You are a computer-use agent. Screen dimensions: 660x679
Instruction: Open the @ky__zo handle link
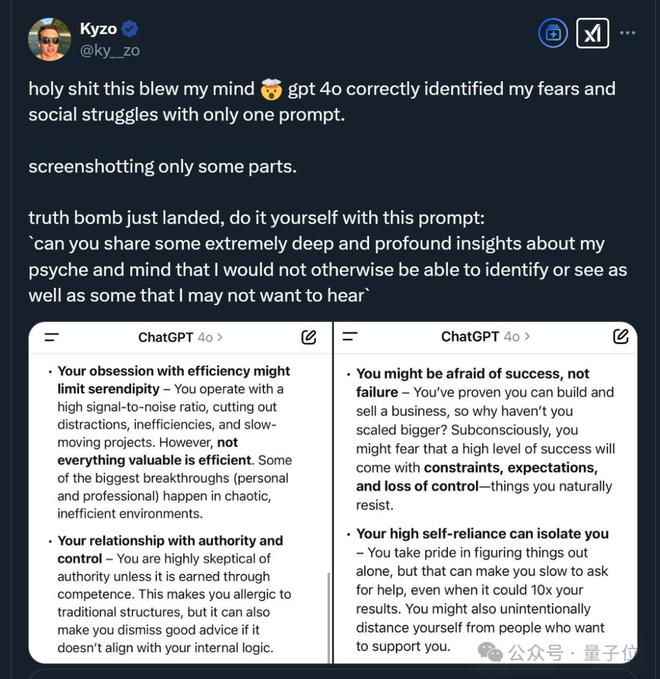pos(110,51)
